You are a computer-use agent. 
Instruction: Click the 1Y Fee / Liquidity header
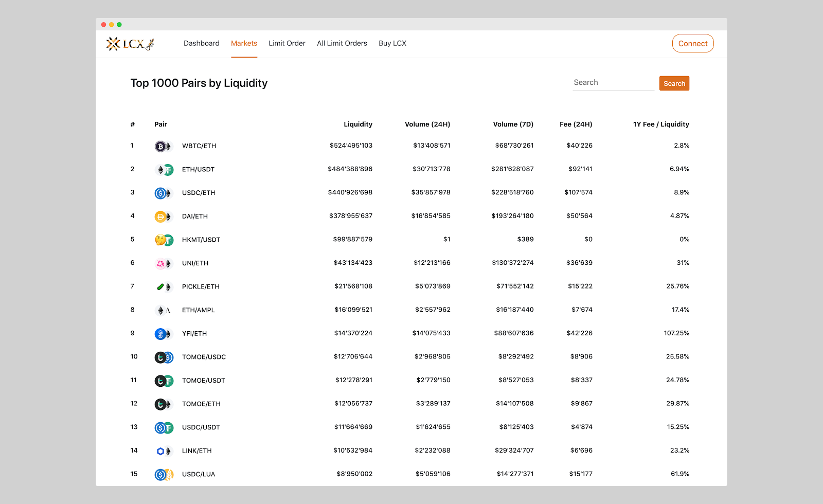point(661,124)
